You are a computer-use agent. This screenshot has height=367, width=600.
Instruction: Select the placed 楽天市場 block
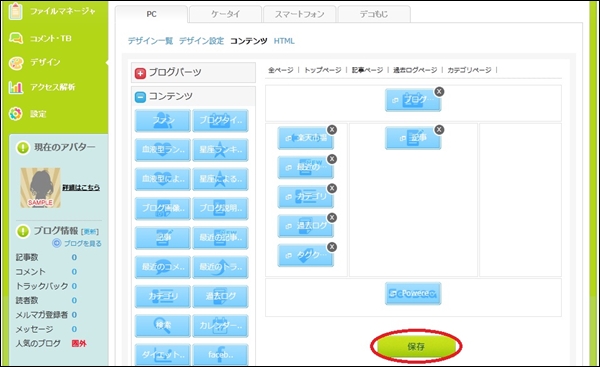[305, 138]
